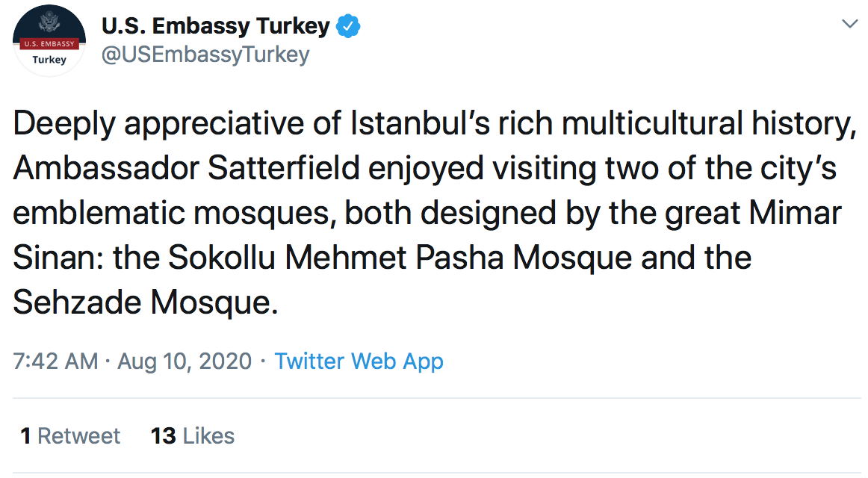Click the phrase emblematic mosques in tweet
This screenshot has width=868, height=478.
167,214
